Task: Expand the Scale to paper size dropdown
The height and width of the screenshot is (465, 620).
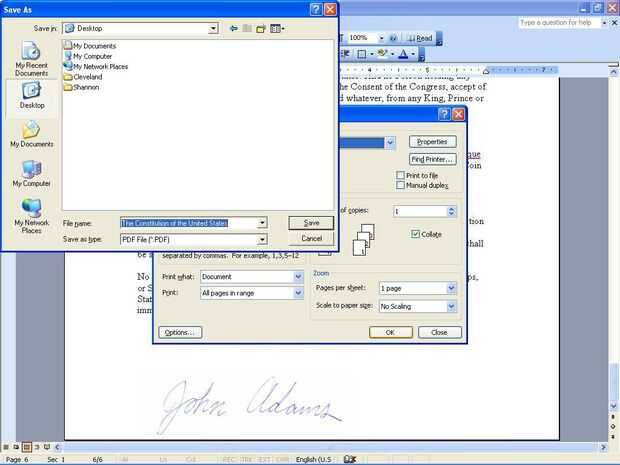Action: [x=451, y=306]
